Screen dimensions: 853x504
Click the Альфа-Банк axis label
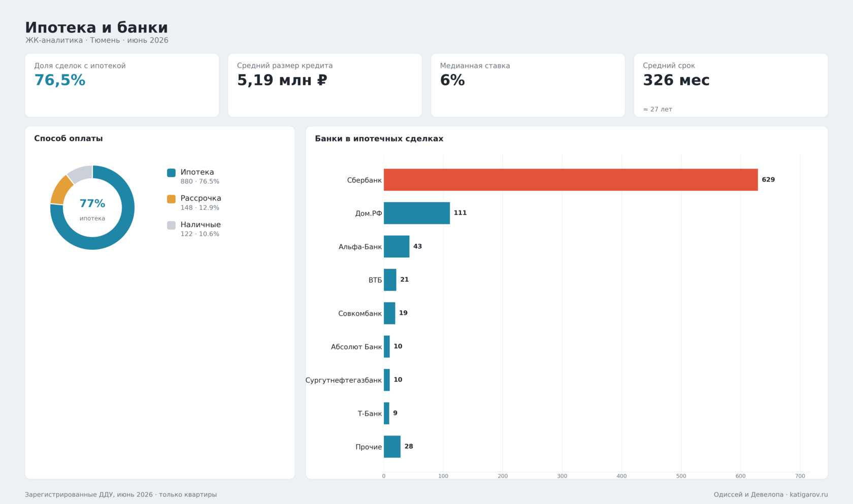360,247
